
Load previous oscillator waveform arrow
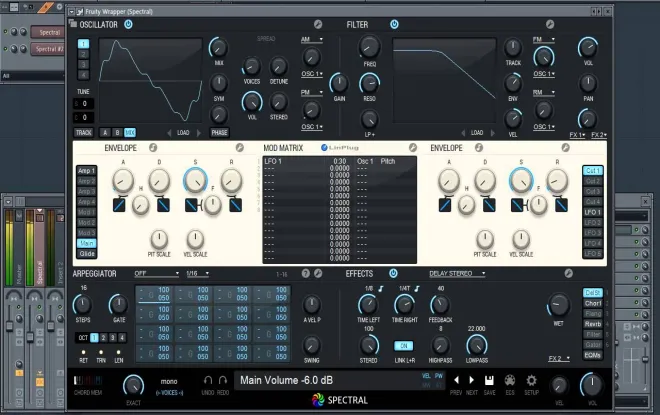[x=169, y=133]
